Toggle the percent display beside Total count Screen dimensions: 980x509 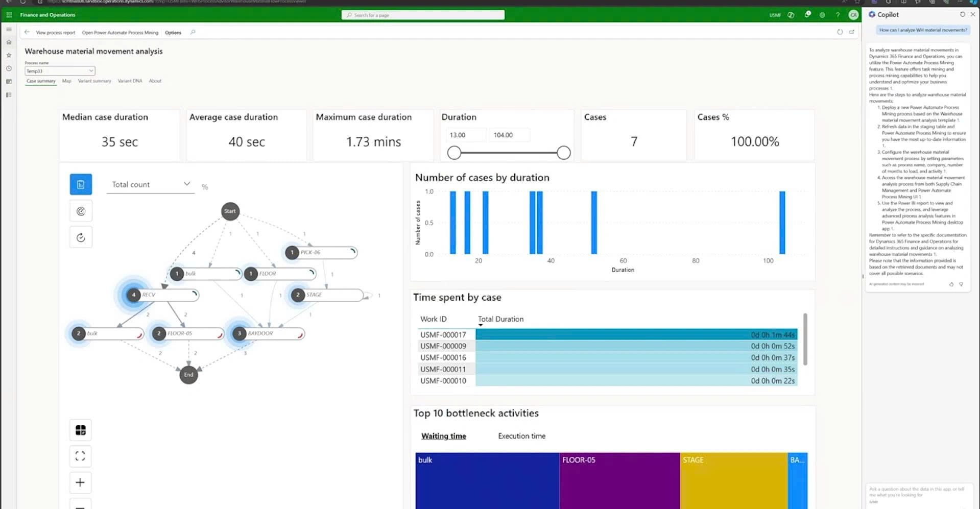click(205, 187)
